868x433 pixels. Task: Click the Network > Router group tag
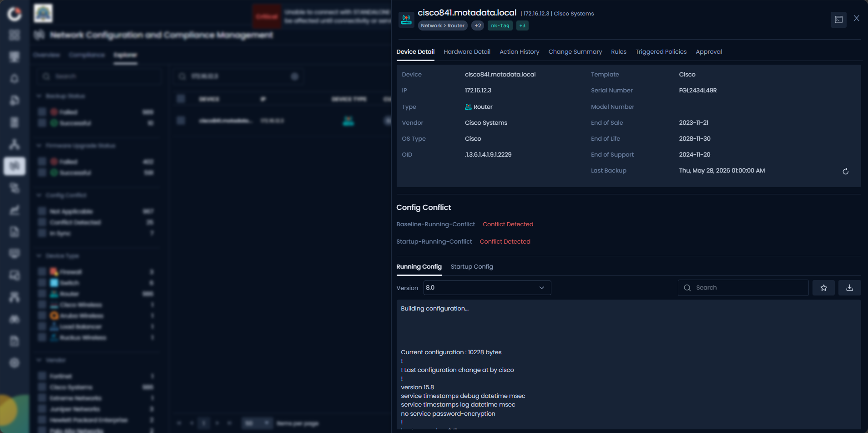tap(443, 25)
